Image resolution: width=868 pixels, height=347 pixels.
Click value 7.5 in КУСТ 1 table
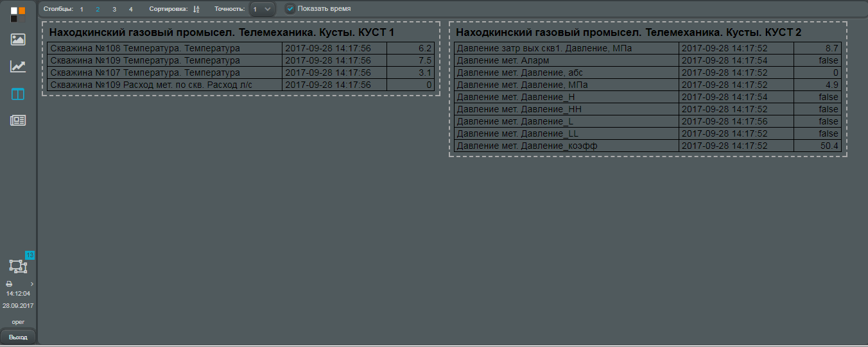pos(425,60)
